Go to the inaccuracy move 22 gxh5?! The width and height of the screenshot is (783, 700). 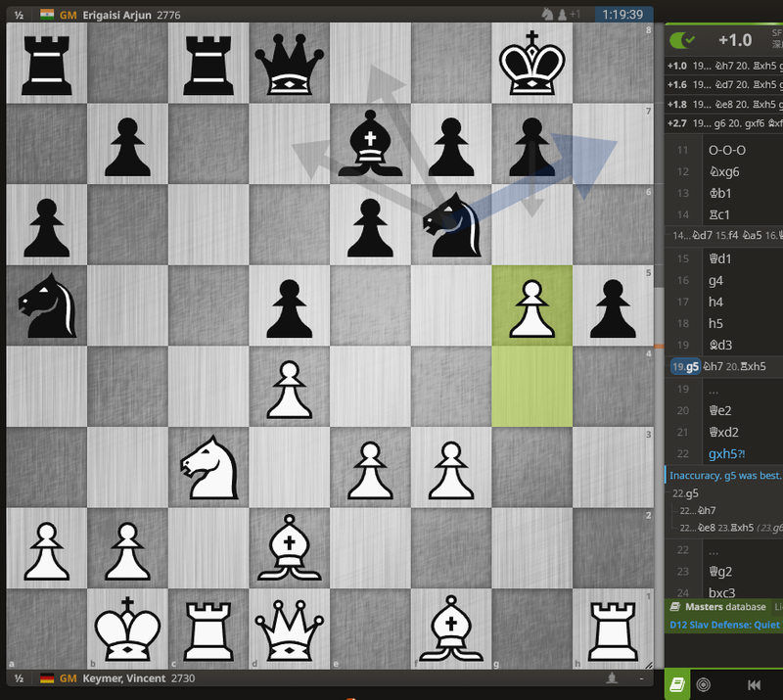726,453
